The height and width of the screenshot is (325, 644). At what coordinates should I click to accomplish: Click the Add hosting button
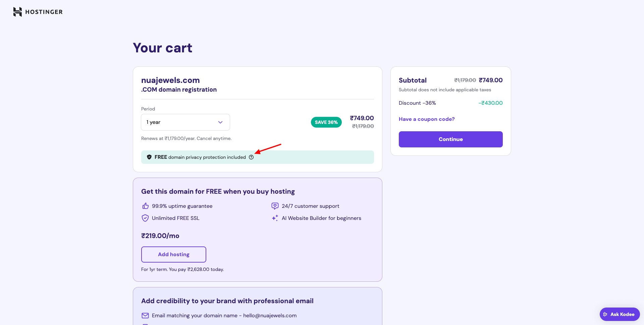pos(174,254)
